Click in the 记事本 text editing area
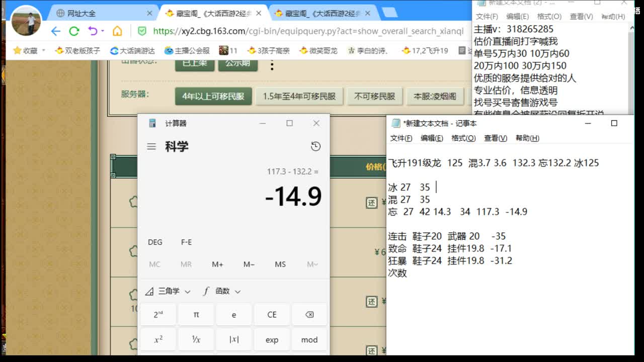Screen dimensions: 644x362 pyautogui.click(x=510, y=248)
